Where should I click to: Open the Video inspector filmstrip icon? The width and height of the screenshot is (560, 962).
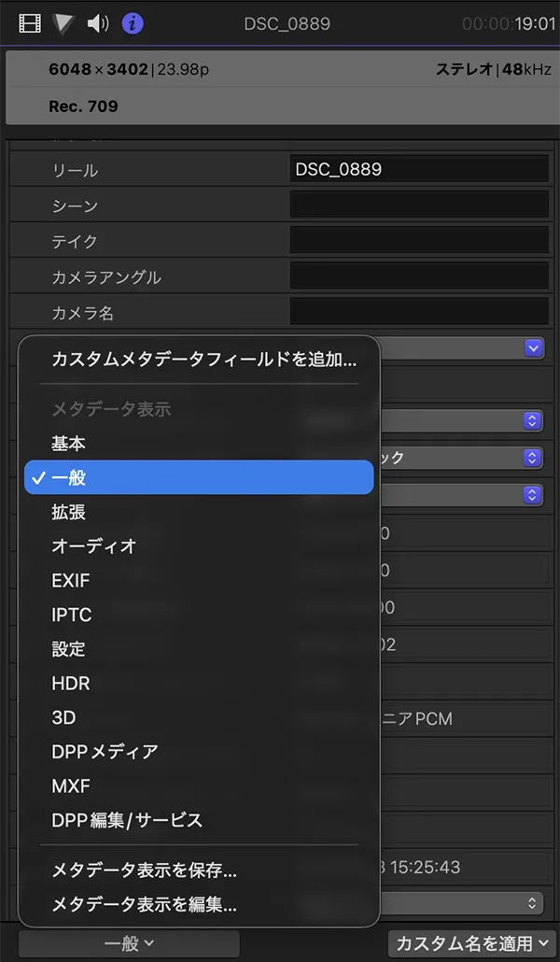pyautogui.click(x=29, y=23)
